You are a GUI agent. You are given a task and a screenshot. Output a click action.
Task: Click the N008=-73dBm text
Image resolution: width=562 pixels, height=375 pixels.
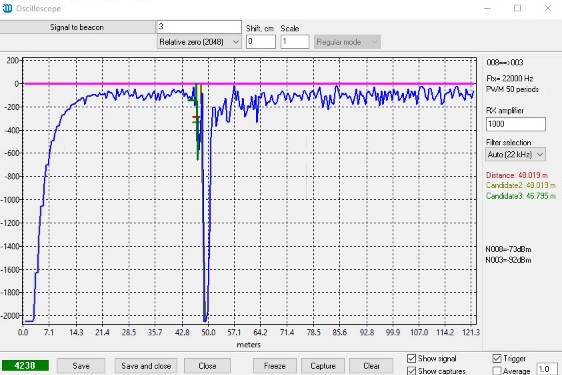tap(508, 249)
